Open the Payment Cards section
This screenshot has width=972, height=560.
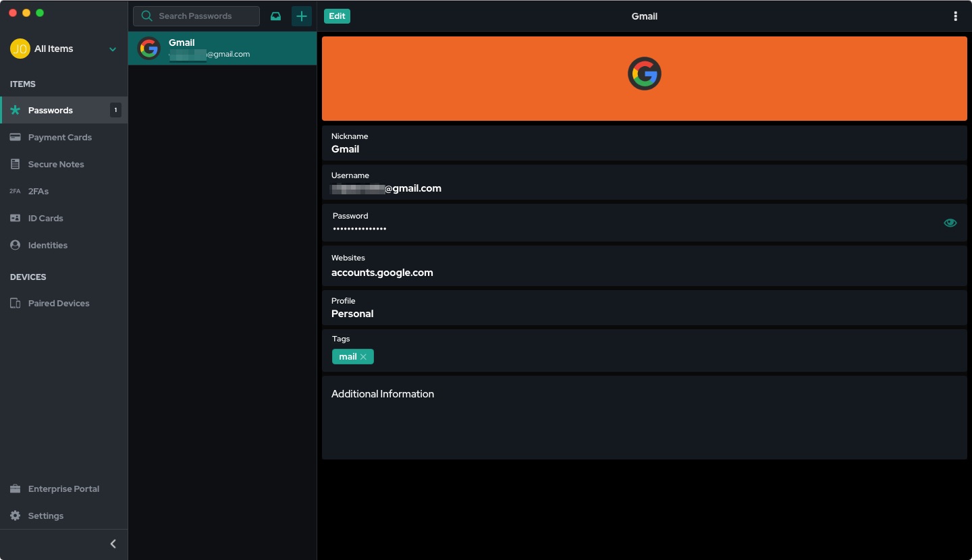coord(64,137)
